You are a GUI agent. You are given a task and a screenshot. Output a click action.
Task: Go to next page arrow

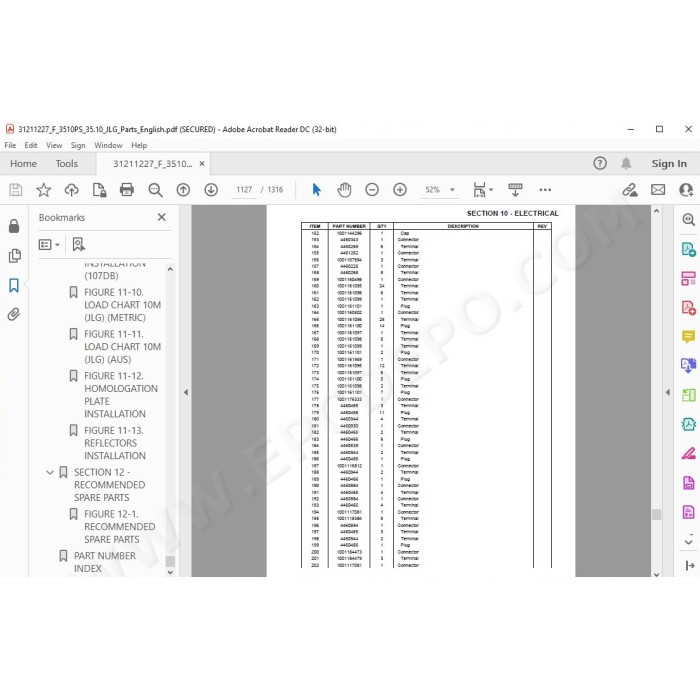[211, 190]
